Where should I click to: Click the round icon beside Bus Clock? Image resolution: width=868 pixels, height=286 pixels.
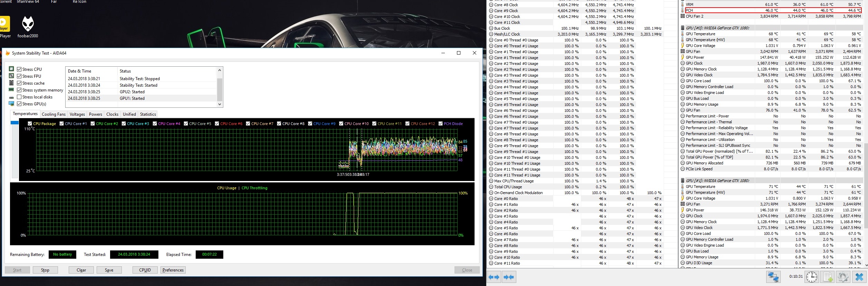[x=491, y=28]
